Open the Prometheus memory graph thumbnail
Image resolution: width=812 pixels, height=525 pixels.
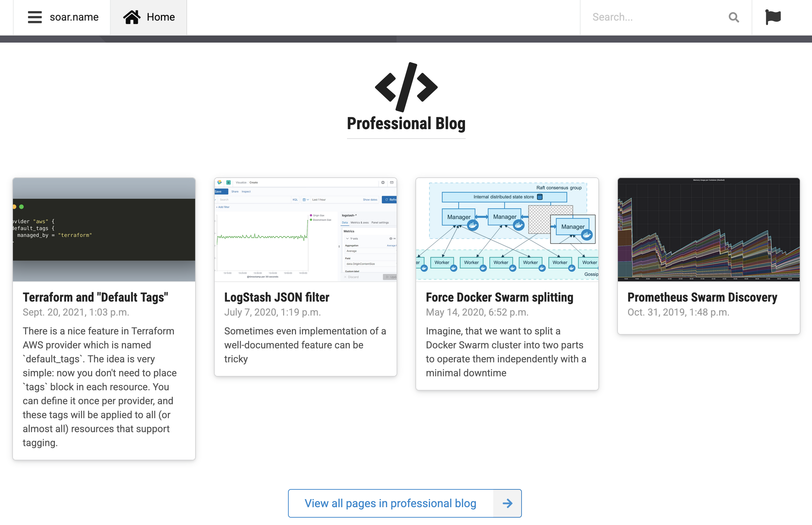708,230
